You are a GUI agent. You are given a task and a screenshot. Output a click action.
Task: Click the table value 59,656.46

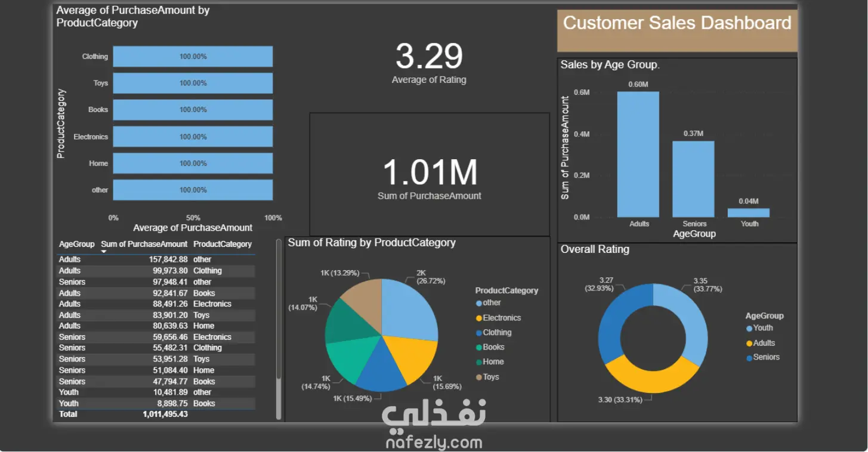170,337
